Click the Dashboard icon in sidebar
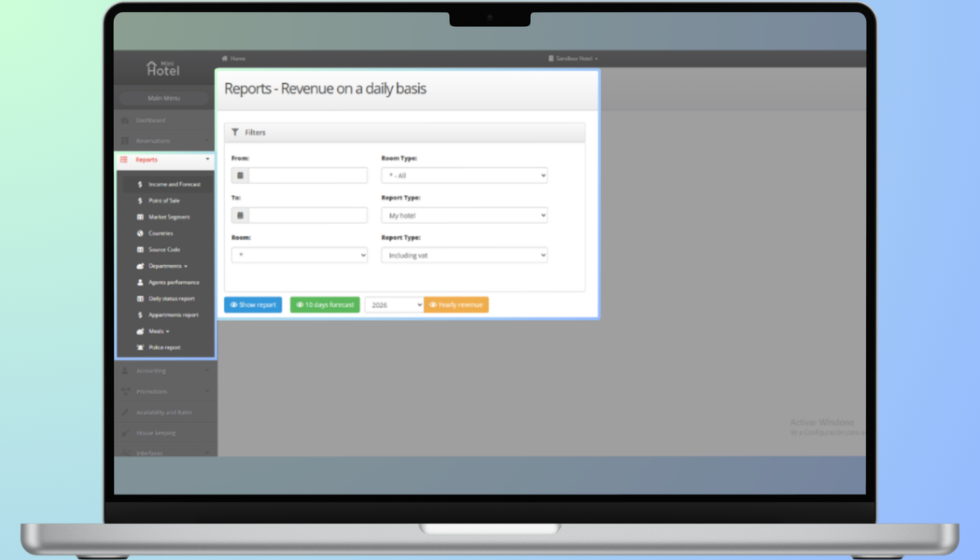The image size is (980, 560). (x=125, y=120)
